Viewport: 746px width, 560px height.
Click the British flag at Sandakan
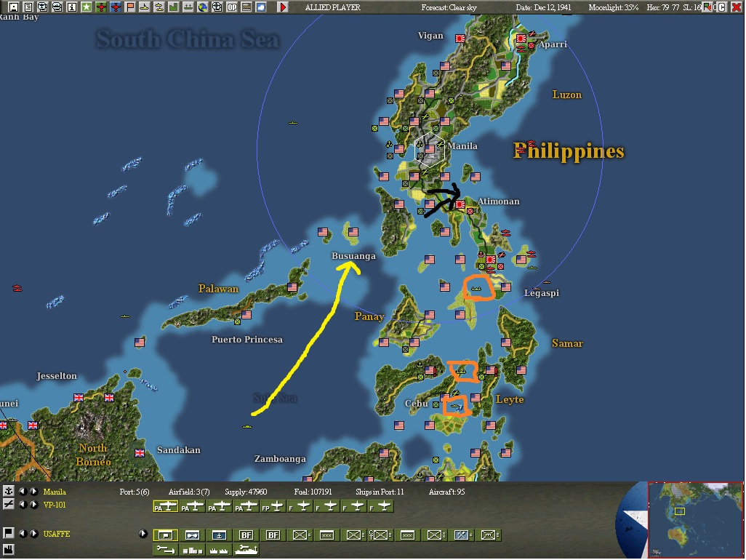point(140,453)
